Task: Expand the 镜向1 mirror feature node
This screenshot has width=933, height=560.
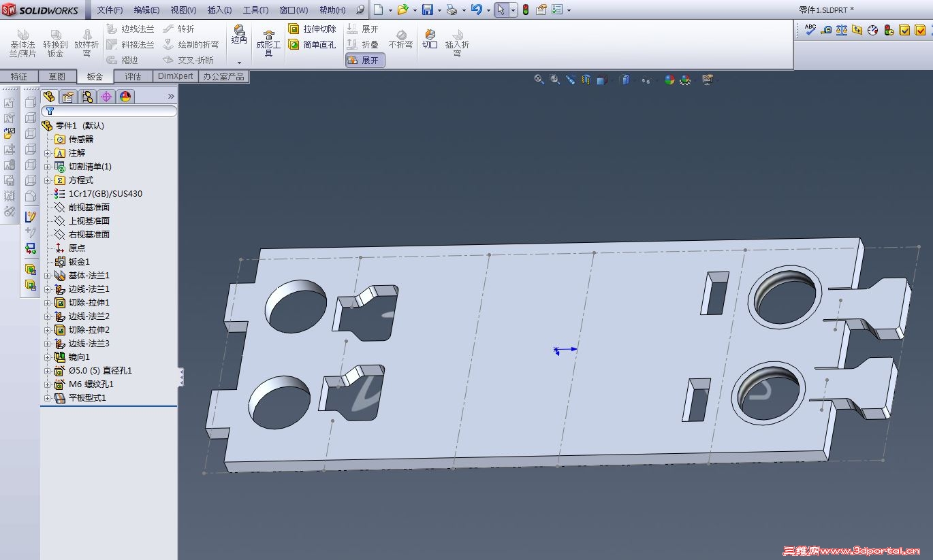Action: 48,357
